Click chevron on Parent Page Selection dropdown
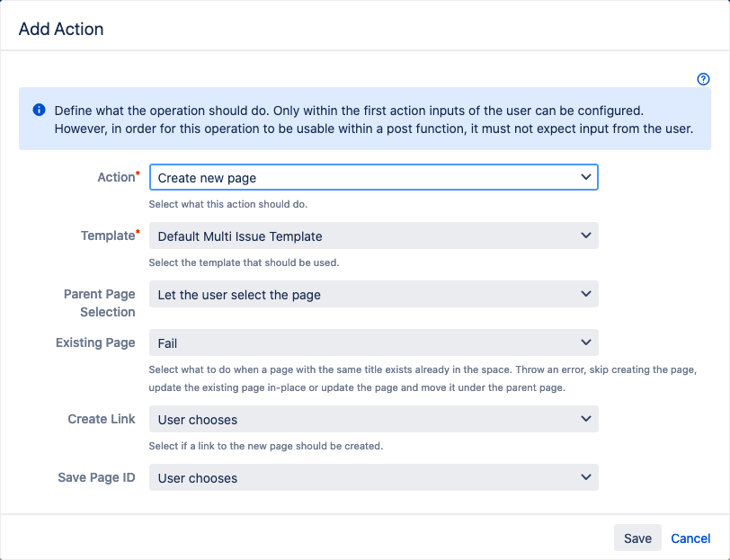 pos(585,294)
